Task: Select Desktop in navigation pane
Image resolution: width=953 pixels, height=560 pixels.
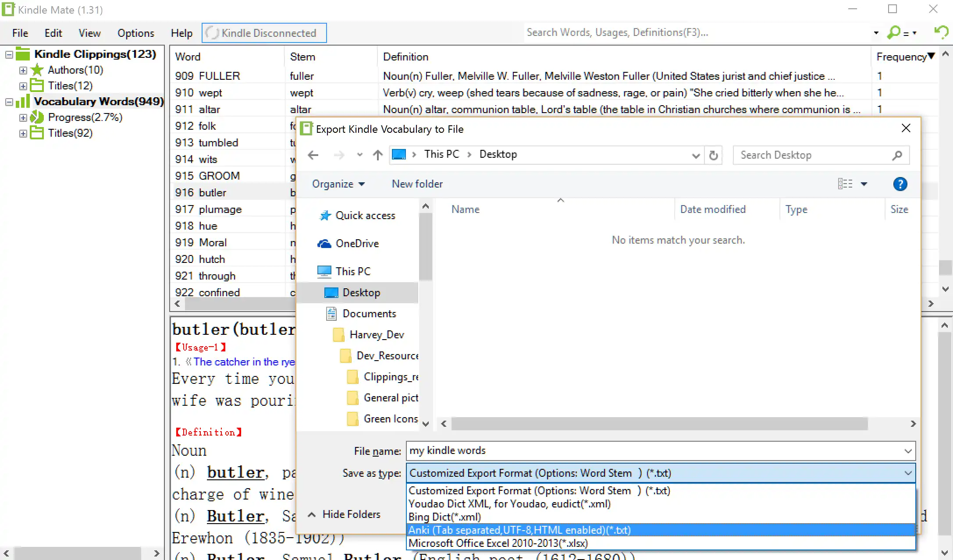Action: (x=357, y=293)
